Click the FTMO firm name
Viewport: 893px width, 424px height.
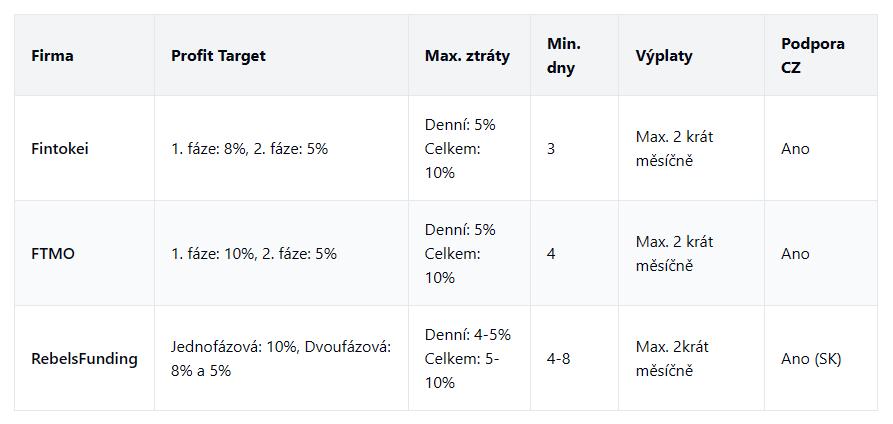click(x=53, y=254)
